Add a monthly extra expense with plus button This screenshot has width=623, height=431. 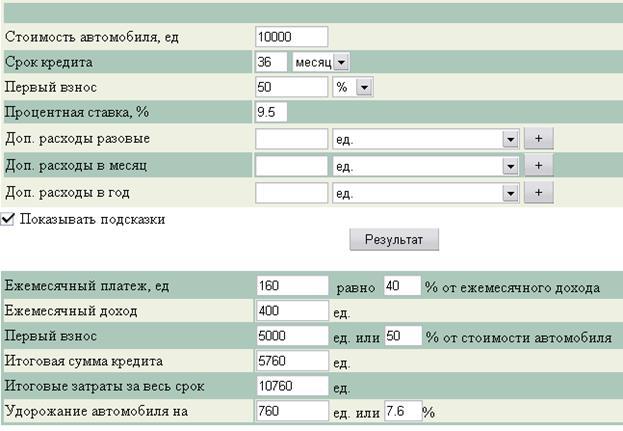point(538,165)
